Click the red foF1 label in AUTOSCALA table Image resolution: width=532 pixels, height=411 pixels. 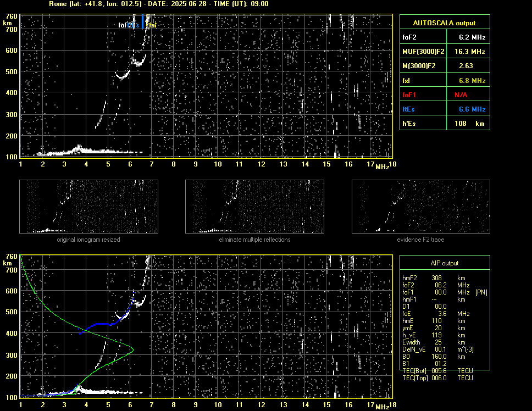[409, 95]
